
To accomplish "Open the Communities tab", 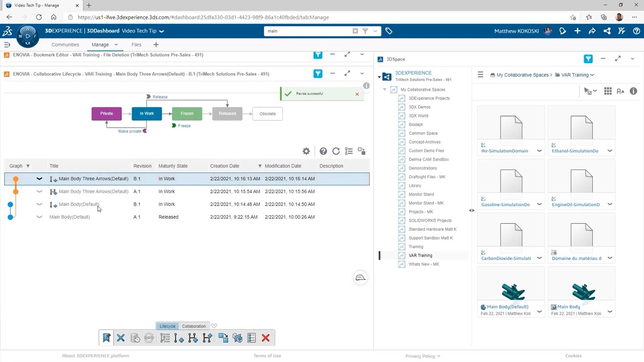I will coord(65,45).
